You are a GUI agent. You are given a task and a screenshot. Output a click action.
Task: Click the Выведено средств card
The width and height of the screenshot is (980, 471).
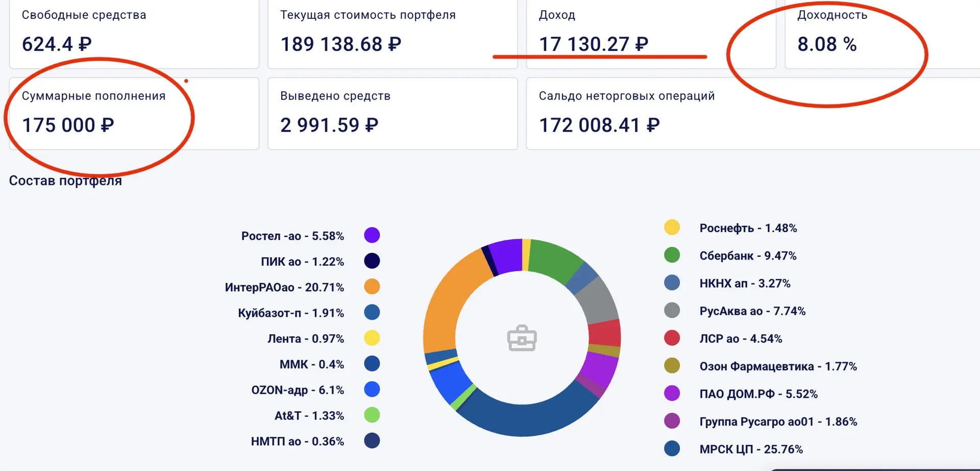(x=393, y=113)
